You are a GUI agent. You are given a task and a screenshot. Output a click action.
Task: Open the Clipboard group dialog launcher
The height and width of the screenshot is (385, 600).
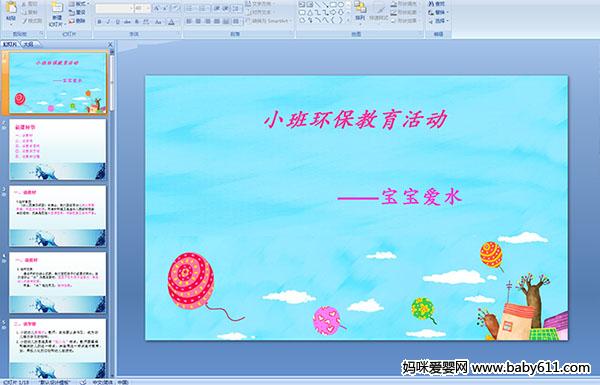(x=41, y=34)
